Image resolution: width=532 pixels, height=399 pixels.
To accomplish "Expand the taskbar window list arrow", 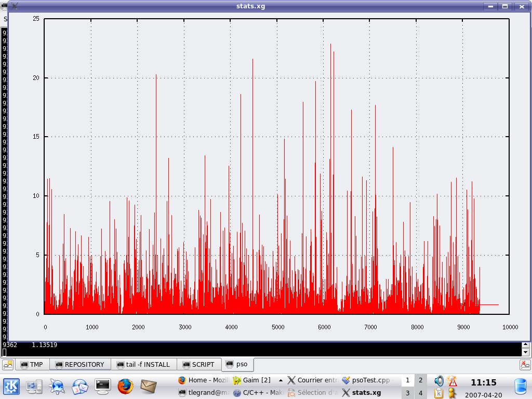I will pyautogui.click(x=281, y=380).
